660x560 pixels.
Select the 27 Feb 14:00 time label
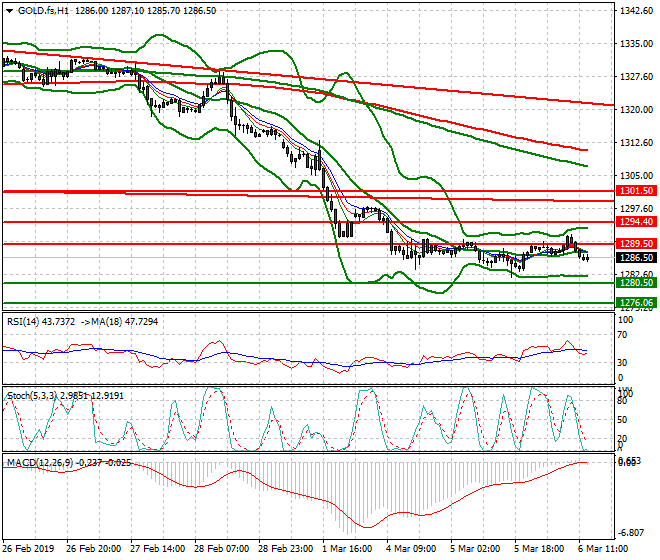click(x=157, y=549)
